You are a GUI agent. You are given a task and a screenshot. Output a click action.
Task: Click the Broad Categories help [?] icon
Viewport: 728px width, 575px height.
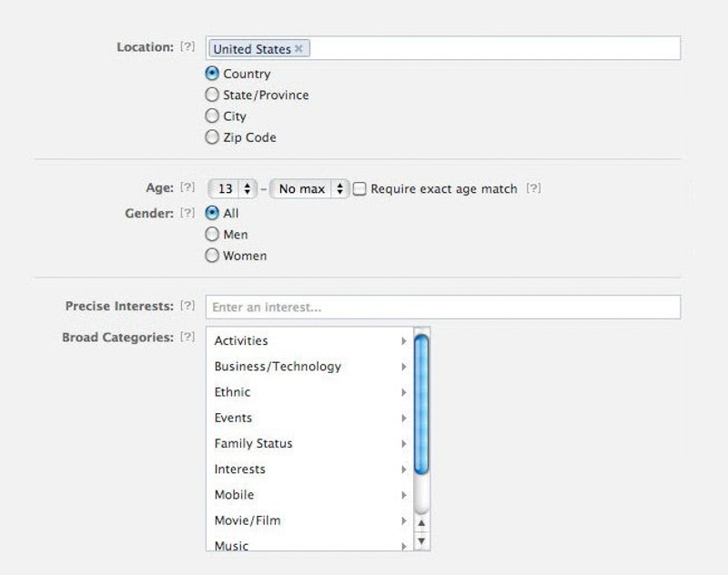[x=187, y=338]
